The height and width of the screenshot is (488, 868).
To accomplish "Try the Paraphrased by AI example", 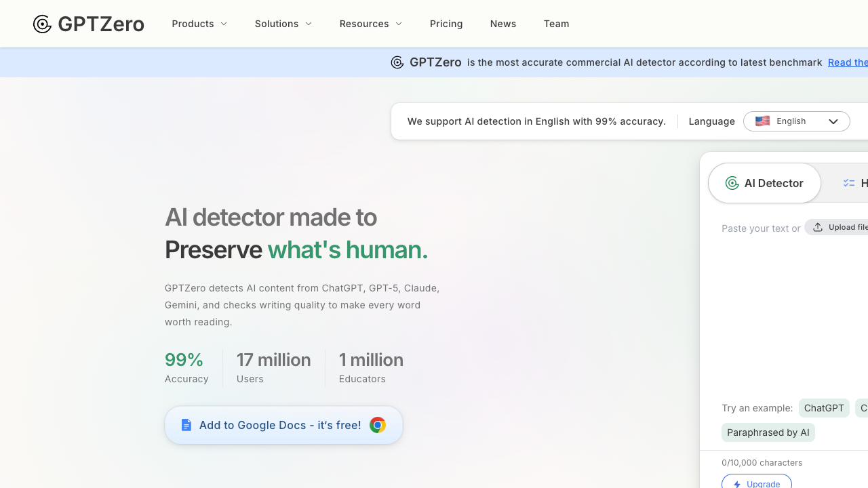I will click(768, 432).
